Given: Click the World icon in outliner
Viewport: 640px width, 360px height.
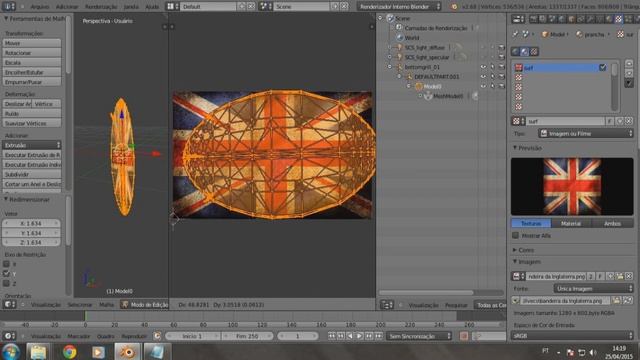Looking at the screenshot, I should tap(399, 38).
